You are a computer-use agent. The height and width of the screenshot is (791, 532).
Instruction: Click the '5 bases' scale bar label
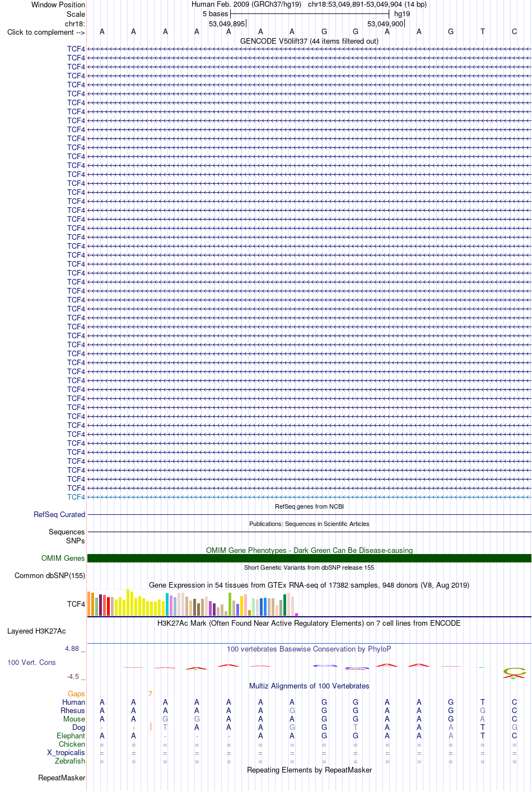216,14
